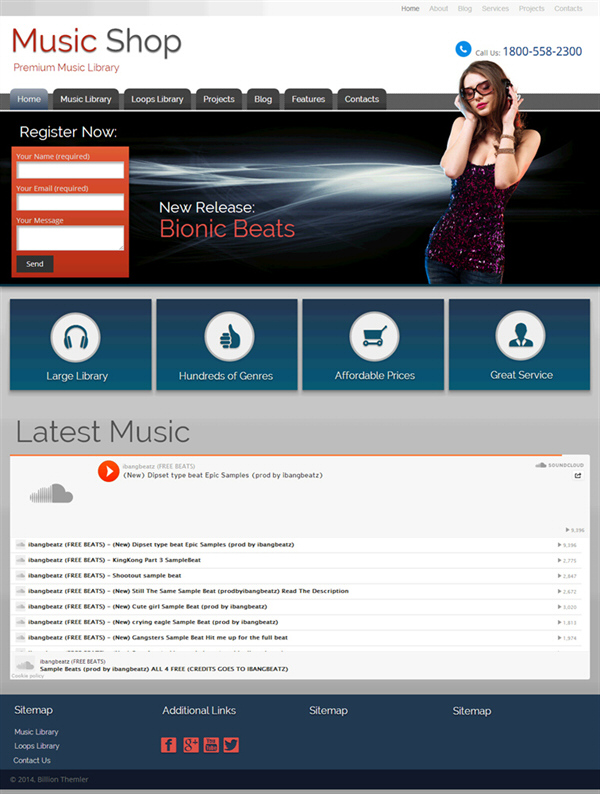Click the phone number 1800-558-2300
The height and width of the screenshot is (794, 600).
[542, 51]
